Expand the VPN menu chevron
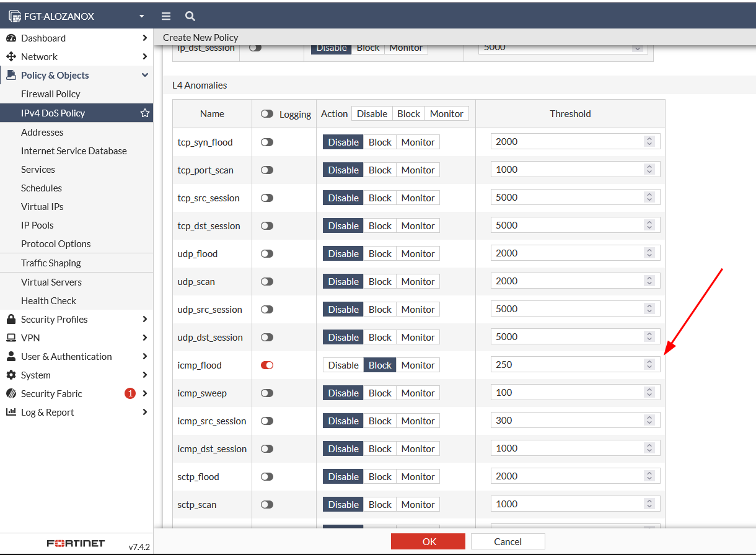The height and width of the screenshot is (555, 756). pos(145,338)
